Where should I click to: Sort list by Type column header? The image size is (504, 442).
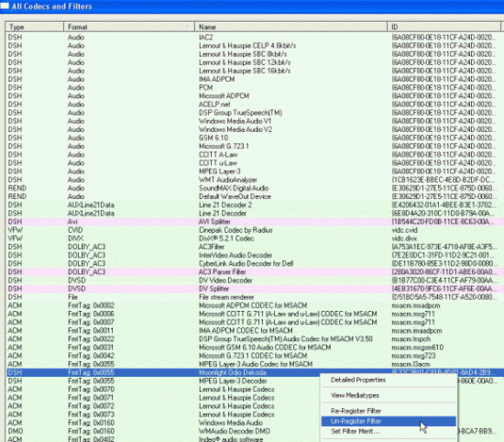pos(35,27)
